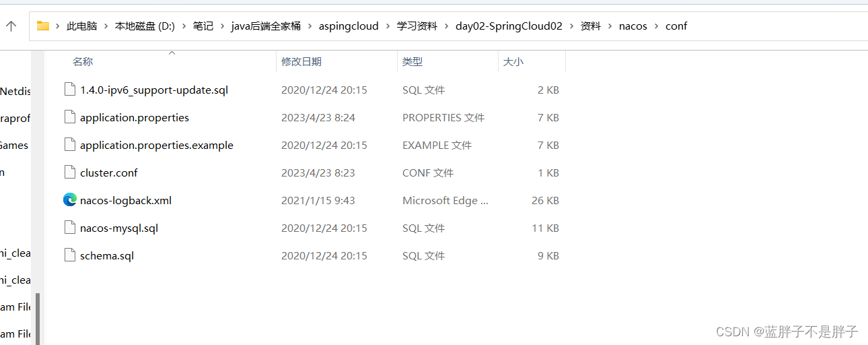
Task: Go to nacos breadcrumb folder
Action: point(633,26)
